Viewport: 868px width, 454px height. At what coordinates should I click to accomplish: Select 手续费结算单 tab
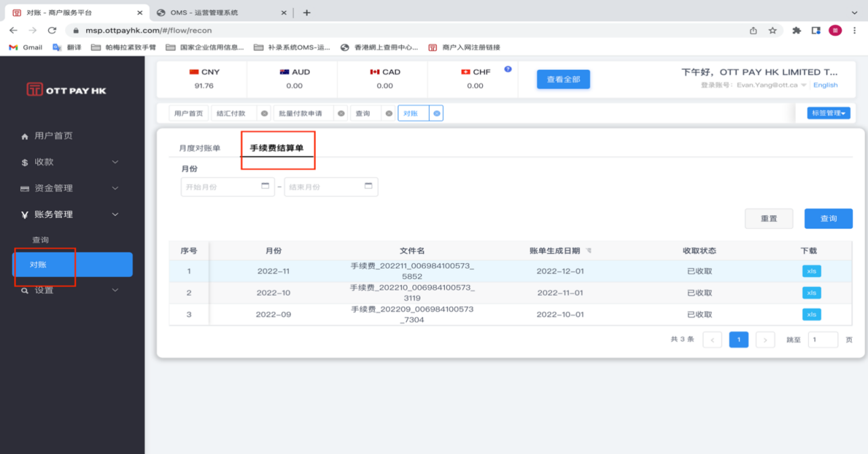pos(277,148)
